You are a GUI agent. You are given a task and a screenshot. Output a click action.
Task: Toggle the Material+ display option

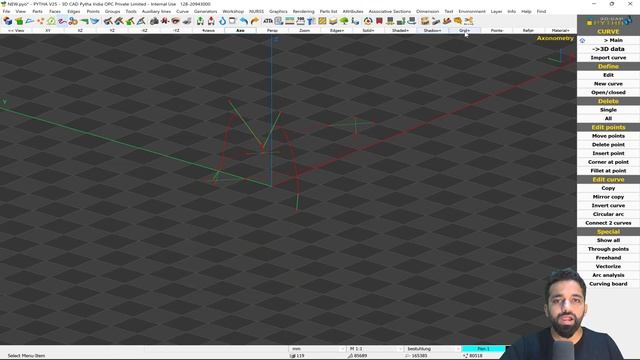(560, 31)
